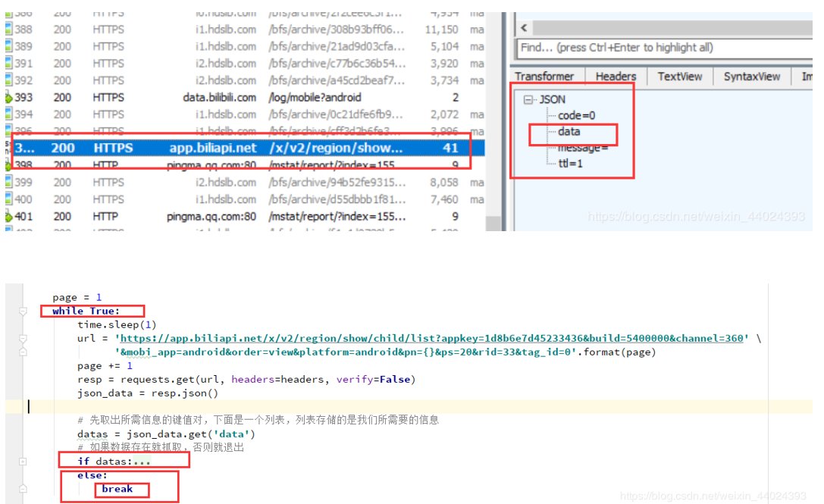The image size is (824, 504).
Task: Click /bfs/archive/94b52fe9315 URL in row 399
Action: [337, 183]
